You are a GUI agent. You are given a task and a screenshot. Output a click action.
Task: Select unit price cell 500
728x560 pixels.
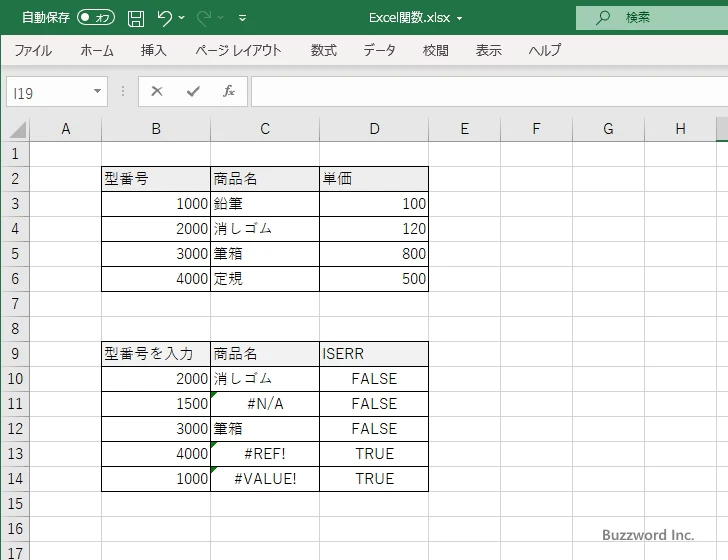click(374, 279)
